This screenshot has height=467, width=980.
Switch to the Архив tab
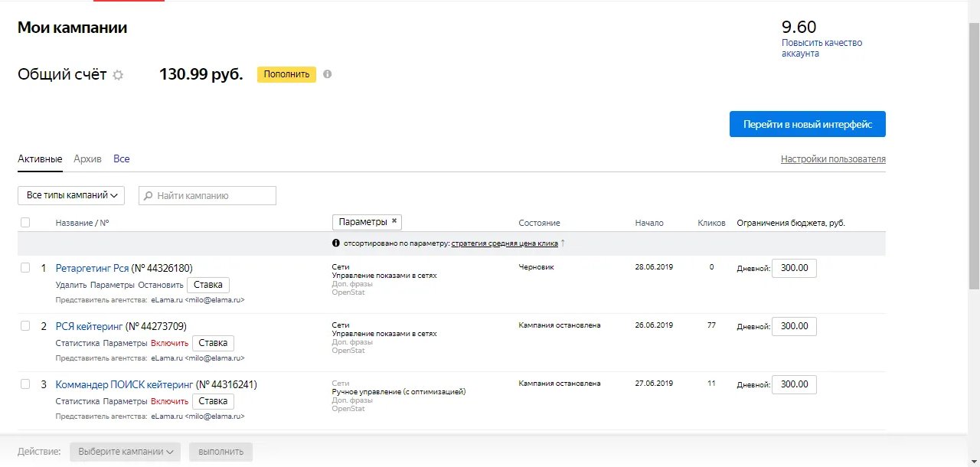pyautogui.click(x=87, y=159)
